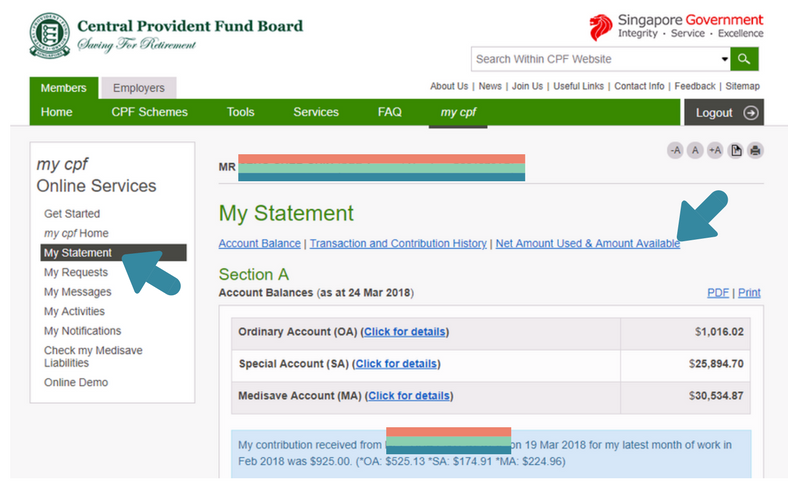Open the Contact Info link
The image size is (788, 481).
pos(639,86)
